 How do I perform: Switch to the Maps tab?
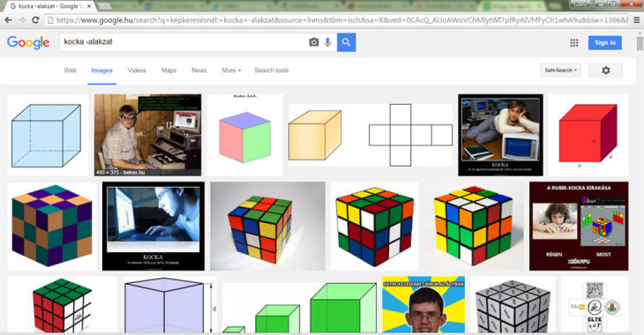point(168,71)
